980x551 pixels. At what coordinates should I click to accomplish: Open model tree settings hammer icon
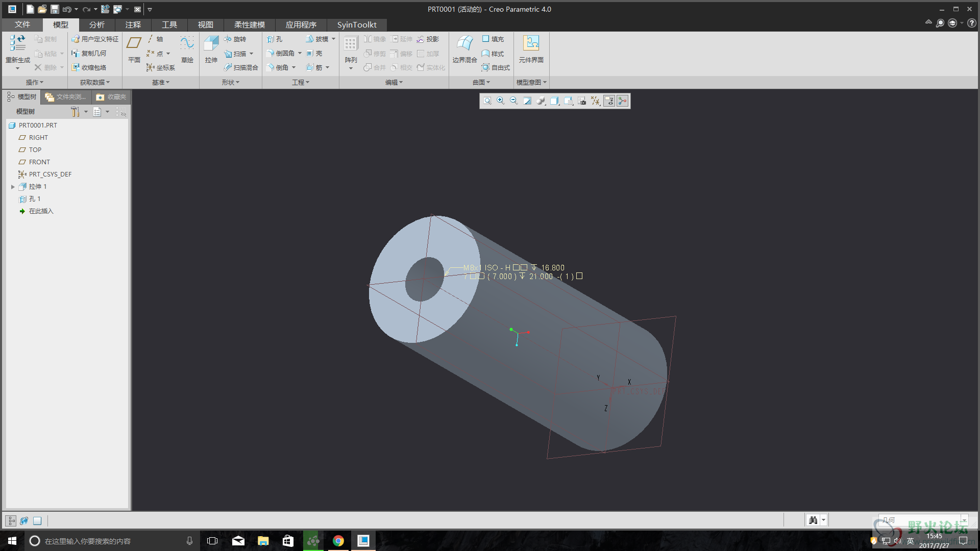(x=75, y=112)
